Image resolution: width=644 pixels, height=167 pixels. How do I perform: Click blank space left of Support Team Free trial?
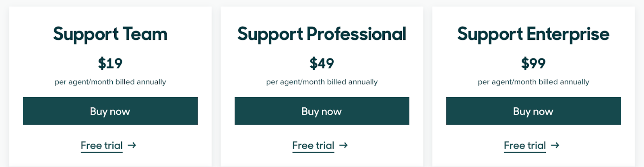coord(44,146)
